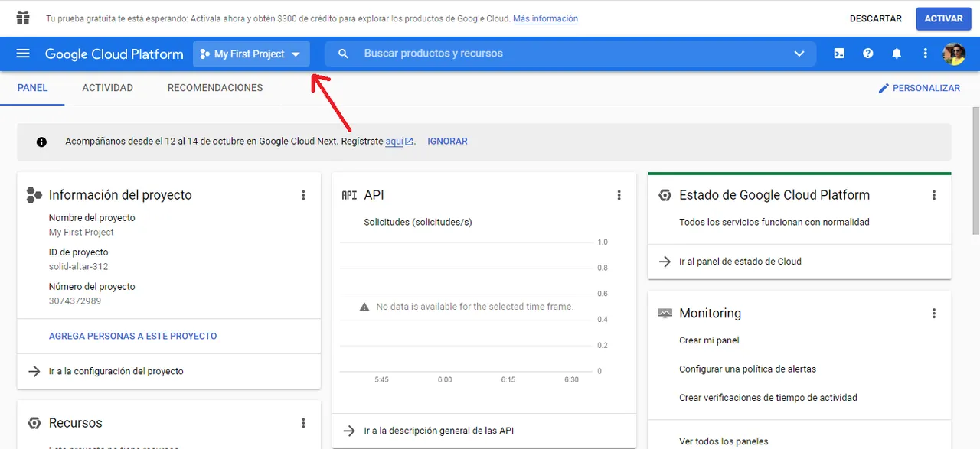Click the pencil icon beside Personalizar

[884, 88]
